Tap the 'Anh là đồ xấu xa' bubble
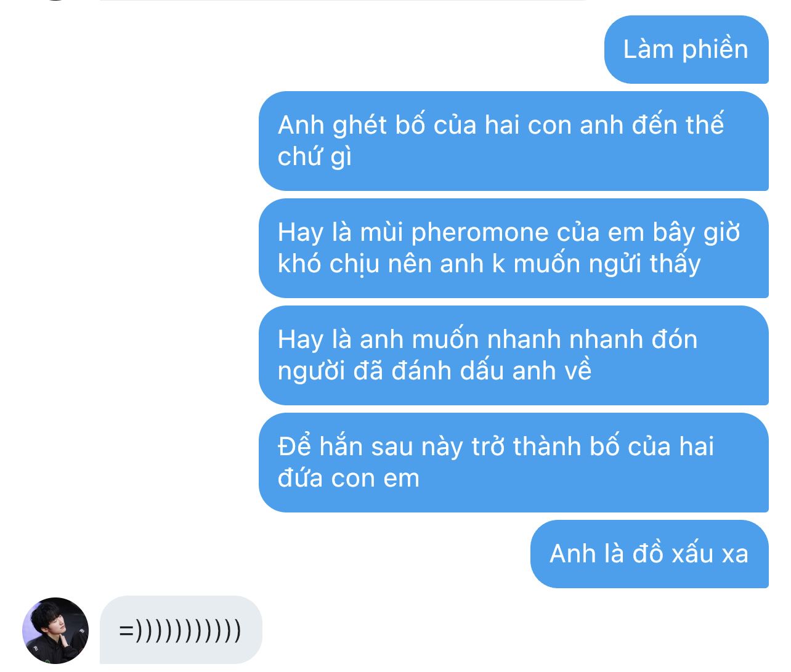The width and height of the screenshot is (791, 672). (x=649, y=554)
